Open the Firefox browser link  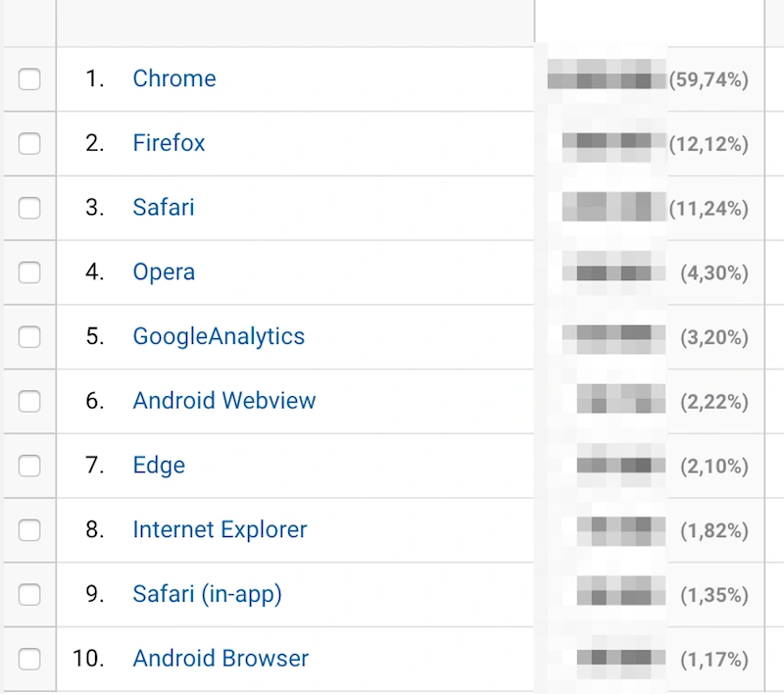[x=169, y=143]
